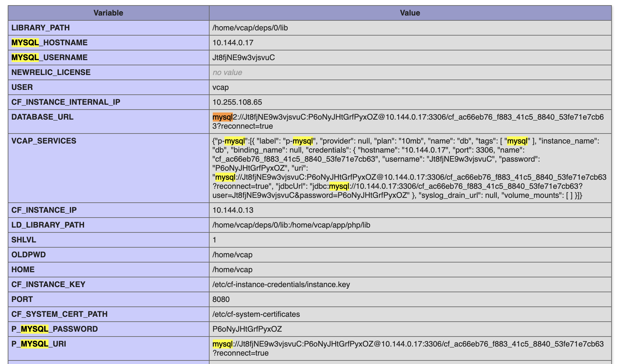Click the SHLVL value 1
Viewport: 617px width, 364px height.
[214, 240]
